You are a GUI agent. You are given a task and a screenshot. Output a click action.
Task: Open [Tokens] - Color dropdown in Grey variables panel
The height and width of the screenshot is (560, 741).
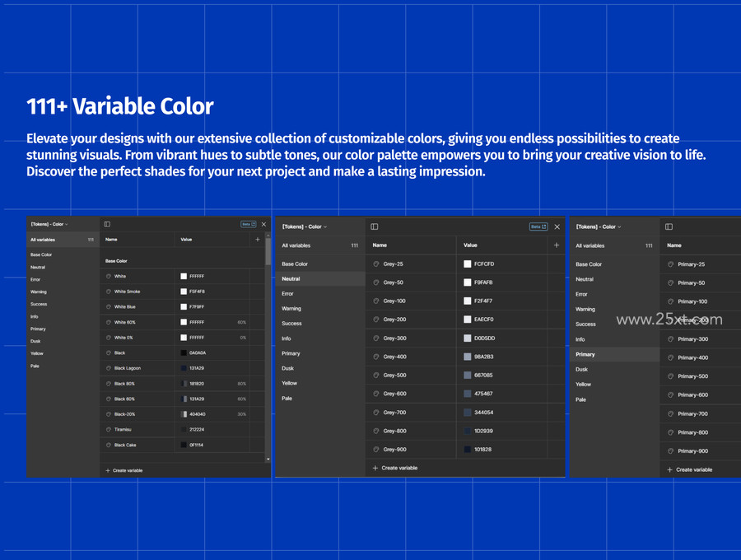point(305,226)
